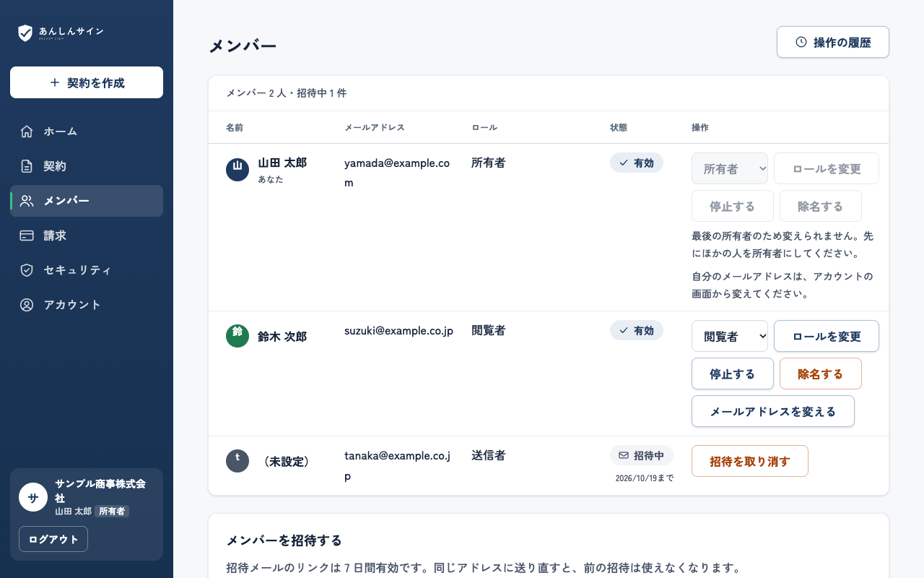This screenshot has height=578, width=924.
Task: Open 契約 in the sidebar
Action: pos(87,166)
